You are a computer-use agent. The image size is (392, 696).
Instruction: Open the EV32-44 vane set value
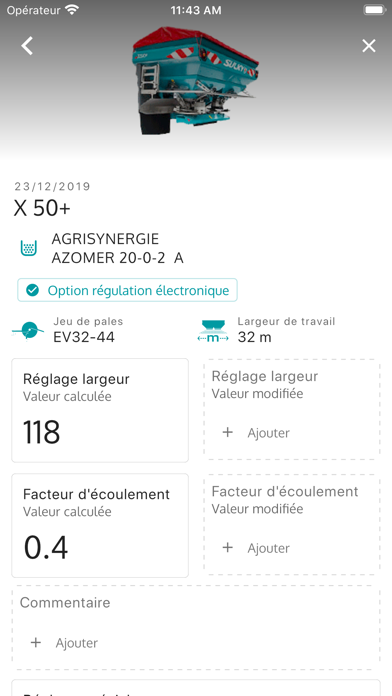[84, 337]
